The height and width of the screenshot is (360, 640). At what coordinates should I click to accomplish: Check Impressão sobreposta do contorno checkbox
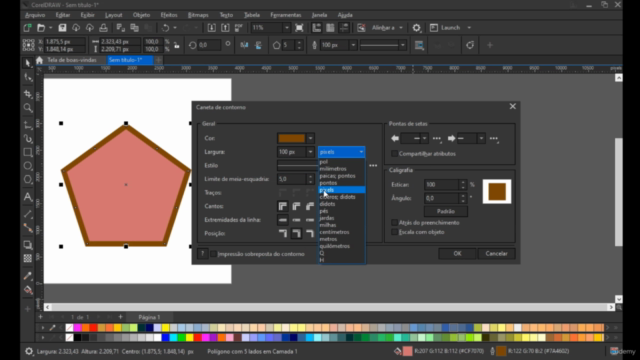213,254
